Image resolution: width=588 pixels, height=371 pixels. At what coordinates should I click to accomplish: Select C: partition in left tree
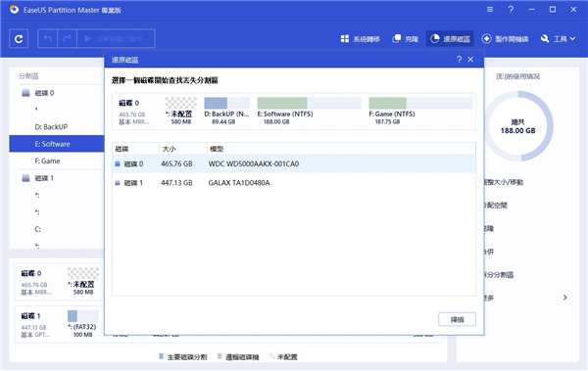(x=38, y=229)
